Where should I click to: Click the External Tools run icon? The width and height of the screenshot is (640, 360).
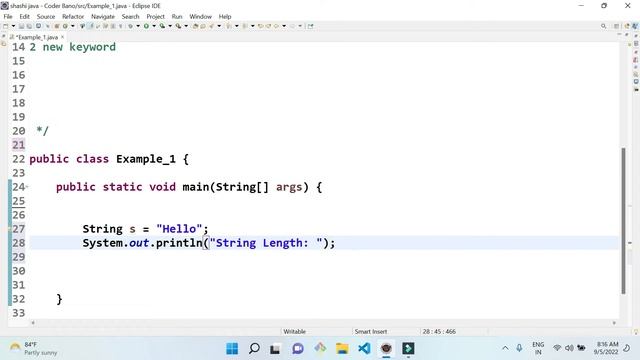tap(178, 26)
